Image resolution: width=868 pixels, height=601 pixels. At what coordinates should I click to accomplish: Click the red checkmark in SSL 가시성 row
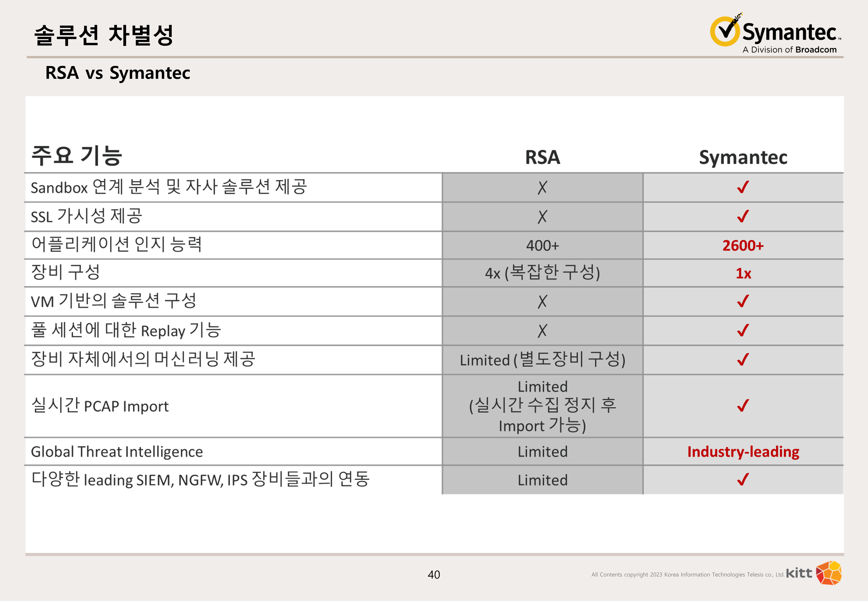743,217
